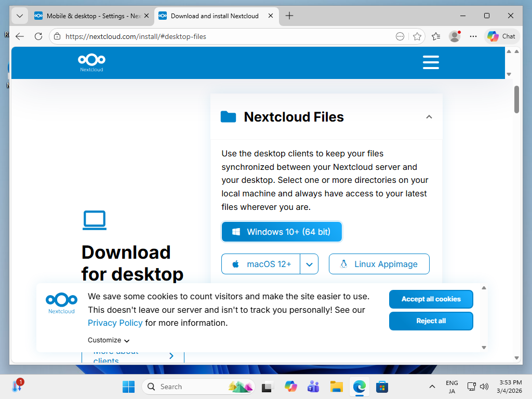
Task: Click the Nextcloud logo in header
Action: coord(91,63)
